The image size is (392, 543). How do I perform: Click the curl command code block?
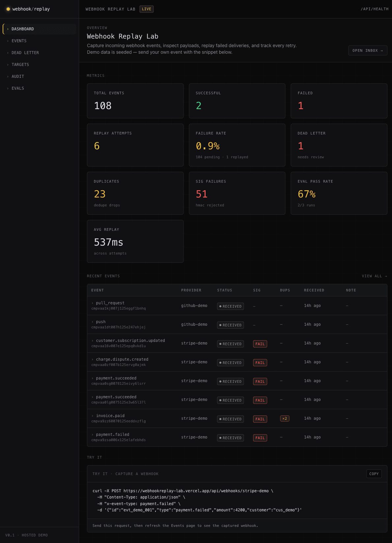tap(237, 500)
